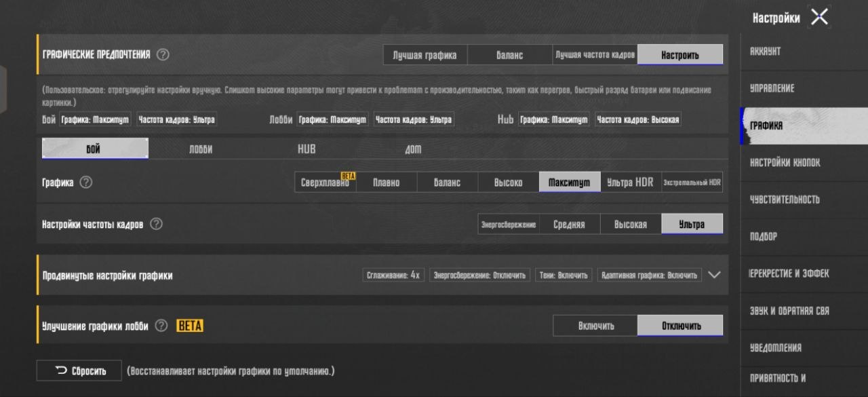Click Продвинутые настройки графики heading

pos(108,276)
